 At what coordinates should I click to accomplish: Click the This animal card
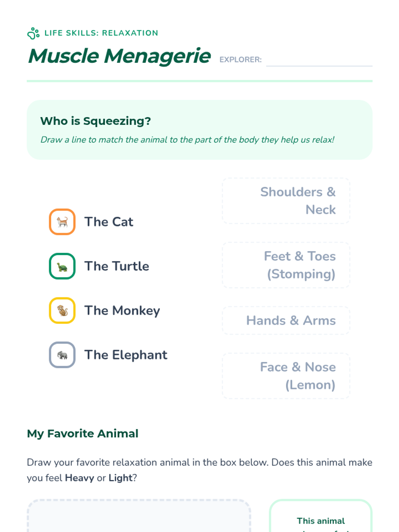[321, 519]
